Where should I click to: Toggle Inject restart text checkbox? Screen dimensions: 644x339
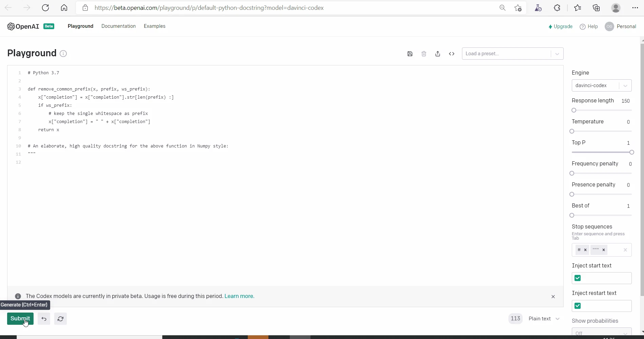coord(578,306)
